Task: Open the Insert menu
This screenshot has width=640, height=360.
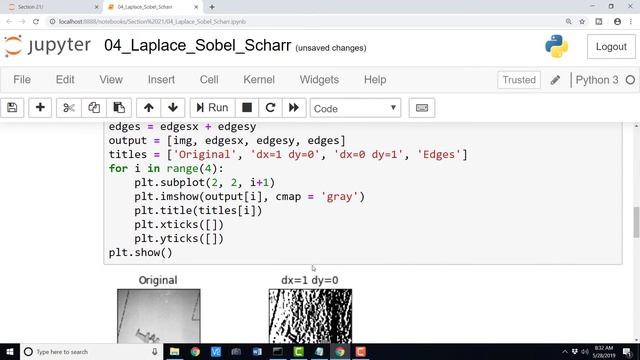Action: 161,80
